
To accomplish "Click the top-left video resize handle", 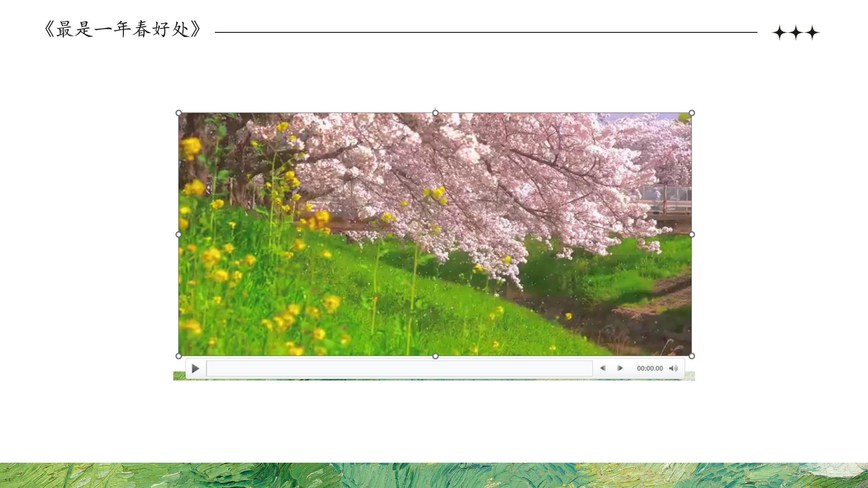I will coord(179,113).
